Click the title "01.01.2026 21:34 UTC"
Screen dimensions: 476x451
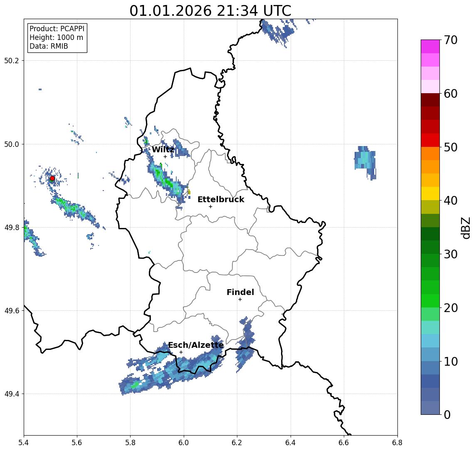(210, 11)
